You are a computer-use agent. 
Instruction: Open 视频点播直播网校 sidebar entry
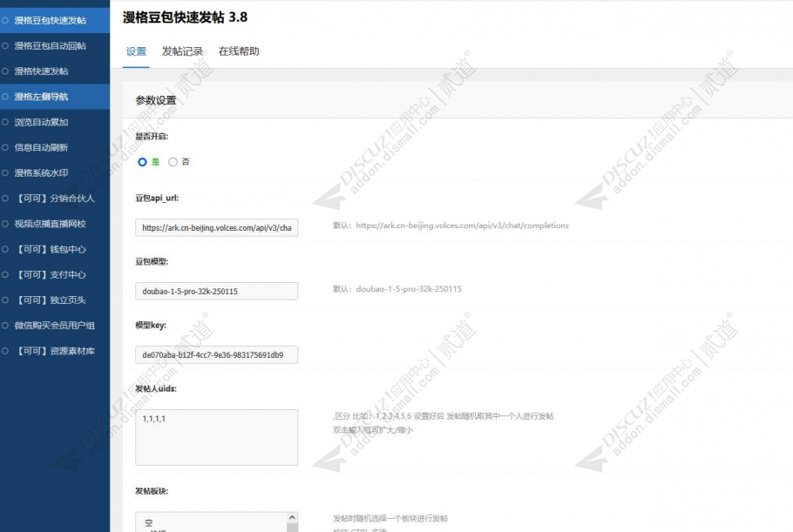click(55, 224)
